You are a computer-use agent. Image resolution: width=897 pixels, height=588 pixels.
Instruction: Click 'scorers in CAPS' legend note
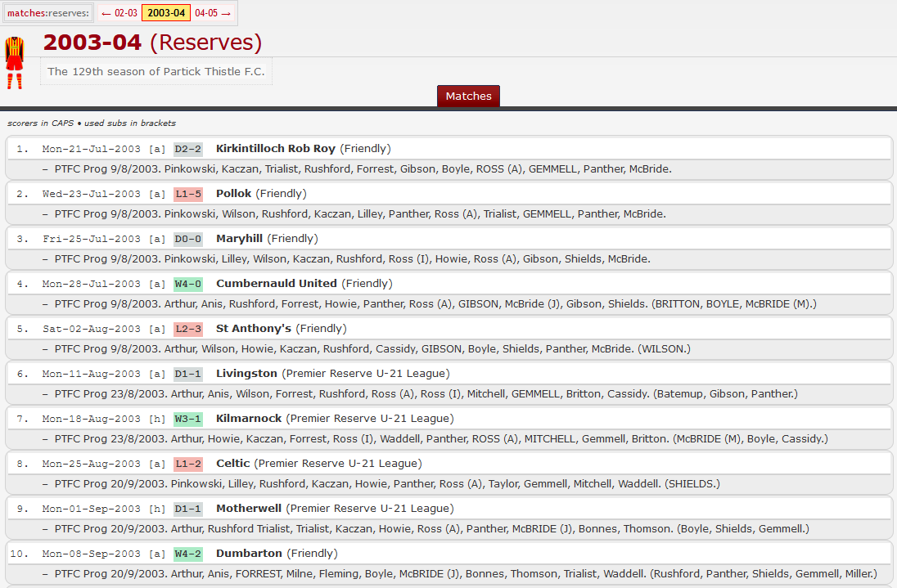coord(40,123)
